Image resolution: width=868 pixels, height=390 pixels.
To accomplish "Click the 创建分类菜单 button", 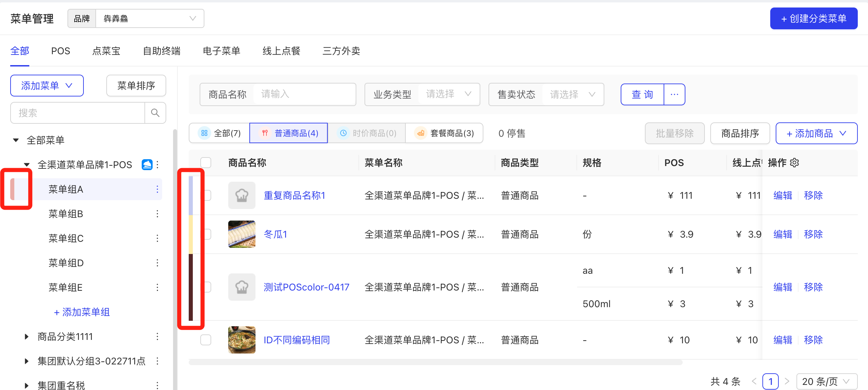I will pyautogui.click(x=813, y=18).
